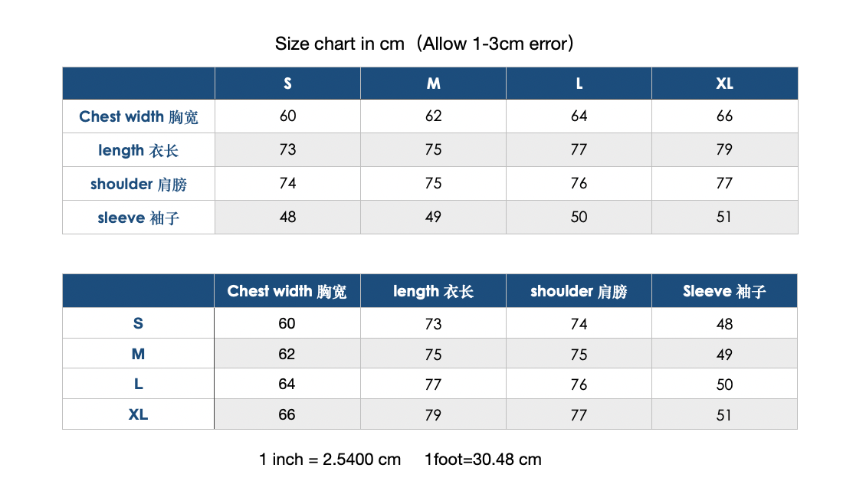Select the "shoulder 肩膀" row label in the first table
866x504 pixels.
pos(139,184)
